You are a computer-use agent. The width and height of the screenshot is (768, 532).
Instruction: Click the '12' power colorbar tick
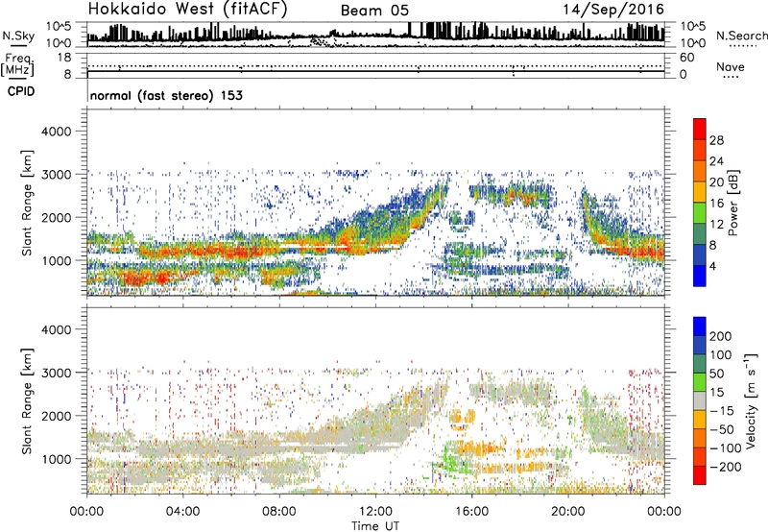coord(716,225)
